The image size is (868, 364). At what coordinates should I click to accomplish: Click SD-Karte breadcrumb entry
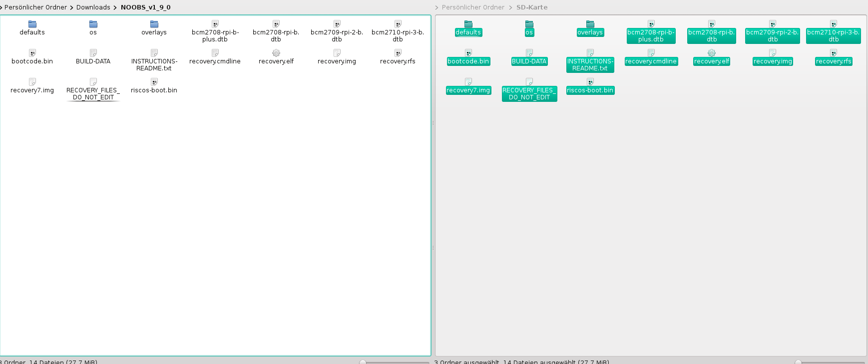pyautogui.click(x=532, y=7)
